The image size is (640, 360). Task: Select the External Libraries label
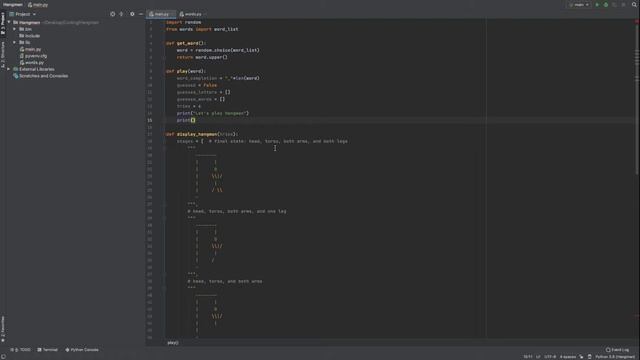(37, 69)
